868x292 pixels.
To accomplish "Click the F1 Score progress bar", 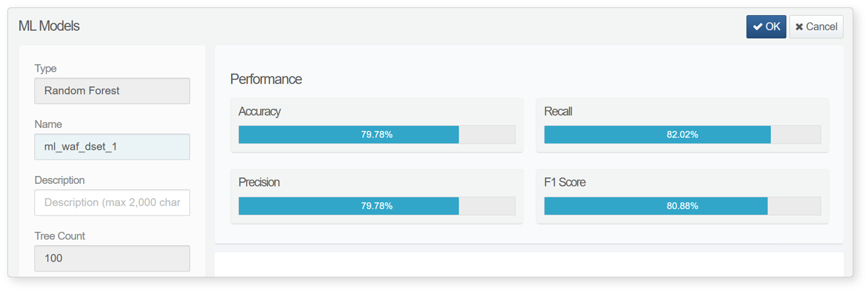I will point(683,206).
